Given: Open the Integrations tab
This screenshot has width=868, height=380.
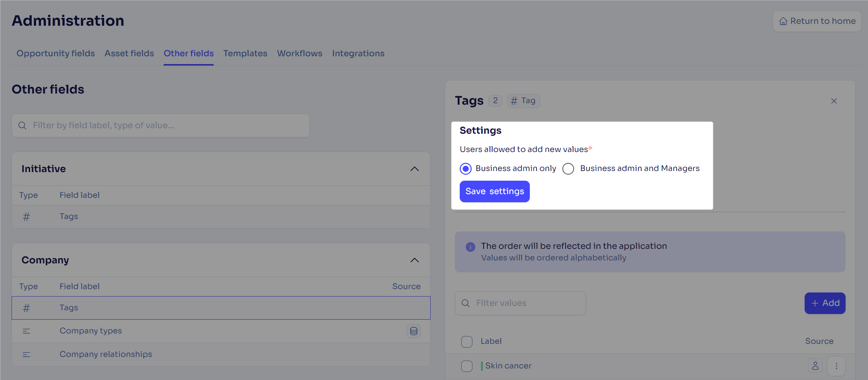Looking at the screenshot, I should pyautogui.click(x=358, y=54).
